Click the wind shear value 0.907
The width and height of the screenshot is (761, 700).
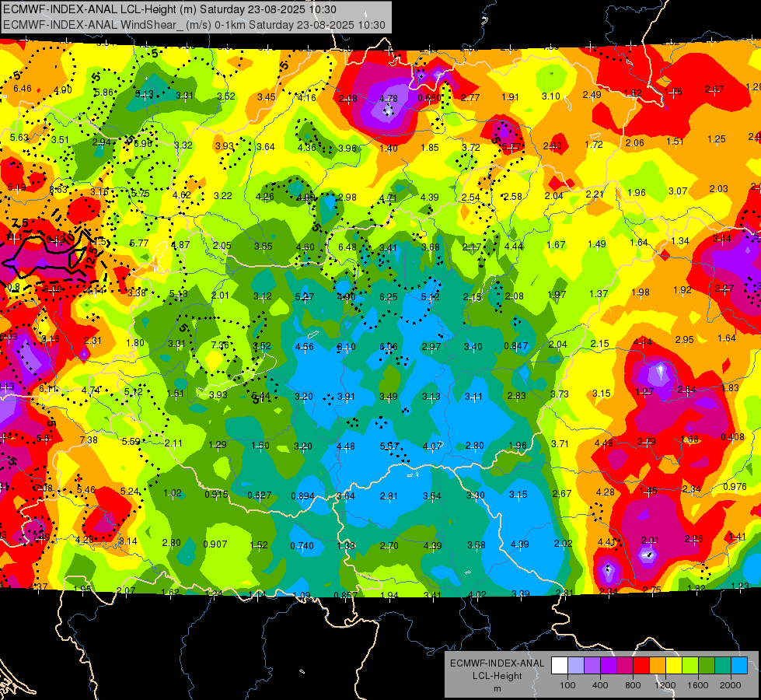click(x=215, y=544)
